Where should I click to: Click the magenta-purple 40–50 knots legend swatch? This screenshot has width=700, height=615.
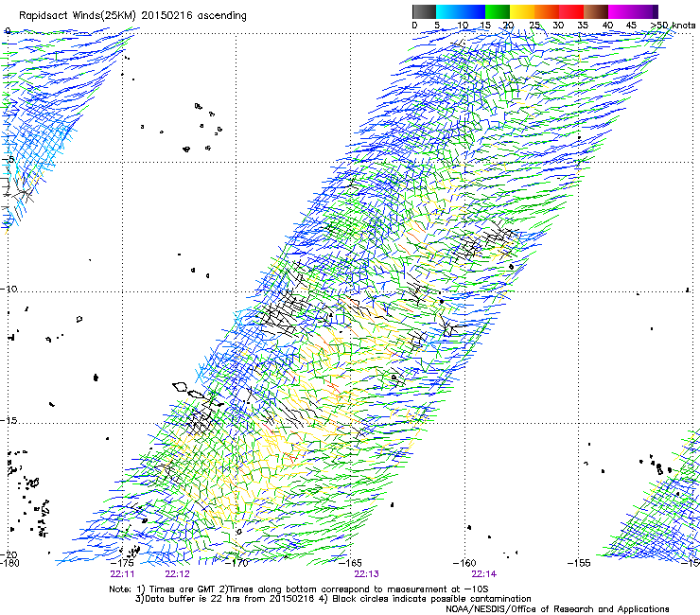point(633,11)
